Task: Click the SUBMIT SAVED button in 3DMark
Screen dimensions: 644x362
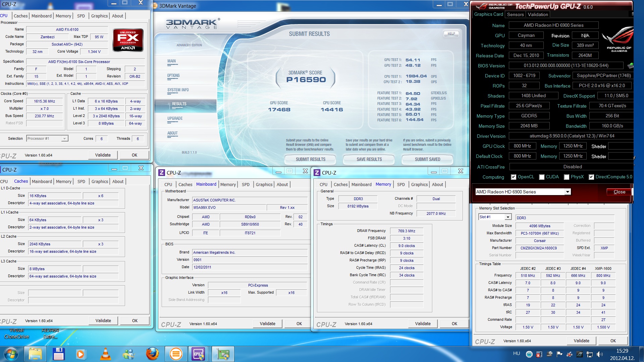Action: pos(427,159)
